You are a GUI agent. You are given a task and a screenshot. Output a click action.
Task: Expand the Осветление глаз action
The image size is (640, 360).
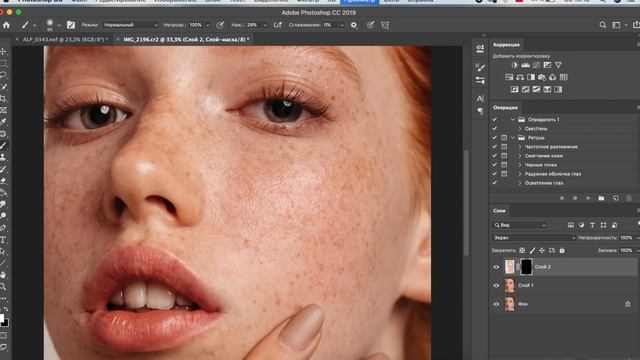[520, 183]
